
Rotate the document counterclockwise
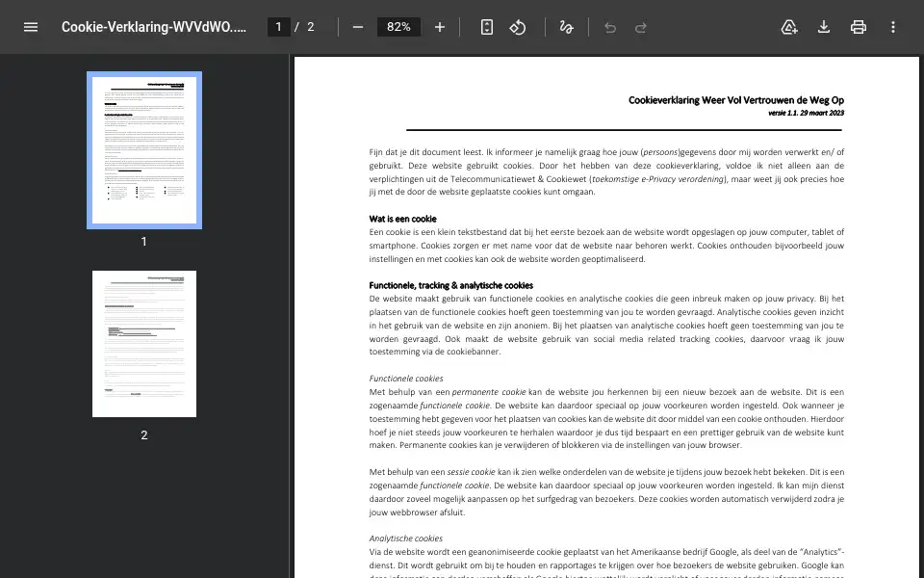[518, 27]
